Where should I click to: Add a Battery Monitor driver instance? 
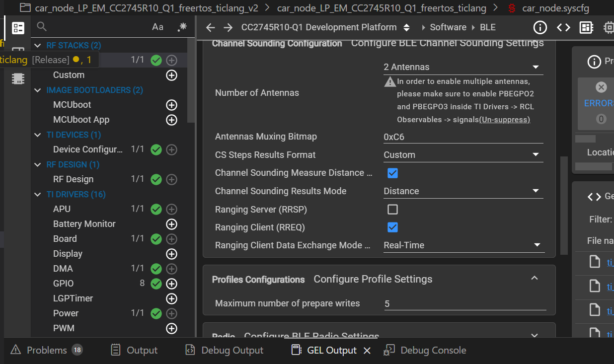tap(171, 224)
